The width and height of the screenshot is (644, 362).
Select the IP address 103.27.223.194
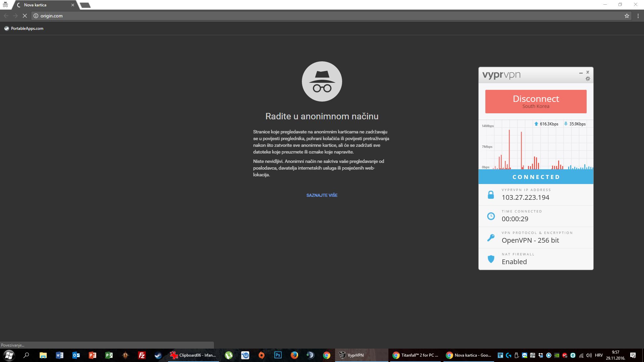(x=525, y=197)
